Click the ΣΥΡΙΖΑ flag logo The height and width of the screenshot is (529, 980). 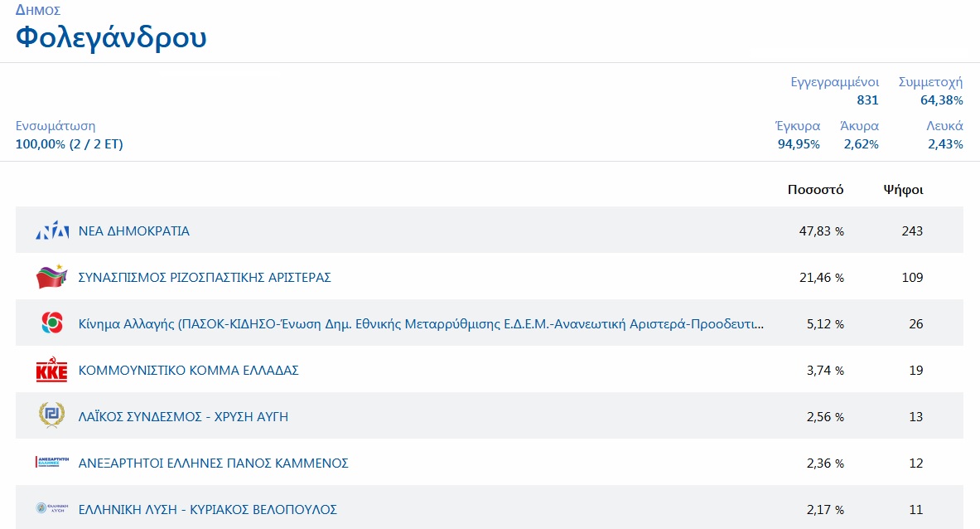pyautogui.click(x=52, y=277)
